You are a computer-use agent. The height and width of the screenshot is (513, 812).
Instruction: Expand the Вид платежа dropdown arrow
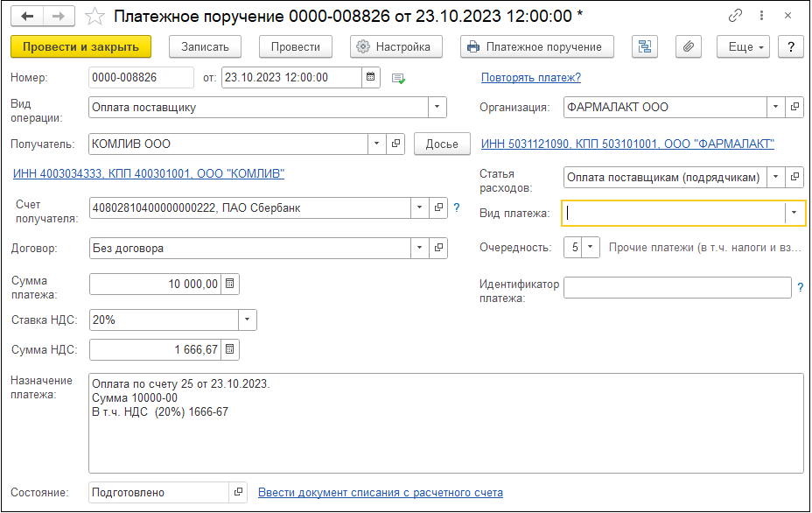[x=794, y=212]
